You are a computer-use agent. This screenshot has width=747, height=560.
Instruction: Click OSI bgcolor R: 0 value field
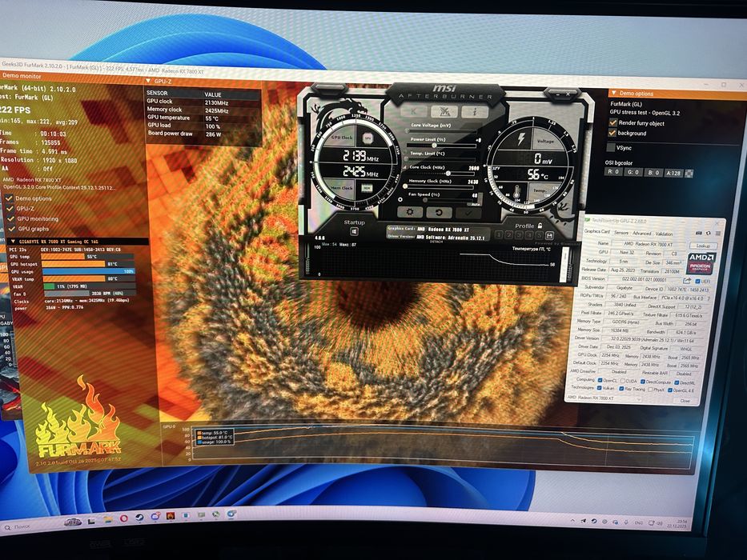(x=613, y=172)
